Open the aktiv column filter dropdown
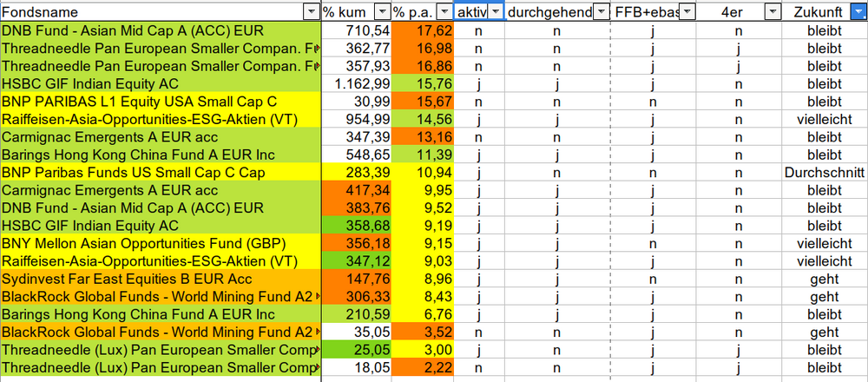This screenshot has width=868, height=382. click(x=495, y=11)
